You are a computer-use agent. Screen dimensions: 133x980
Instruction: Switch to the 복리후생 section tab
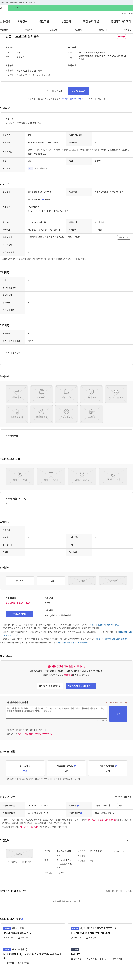78,30
